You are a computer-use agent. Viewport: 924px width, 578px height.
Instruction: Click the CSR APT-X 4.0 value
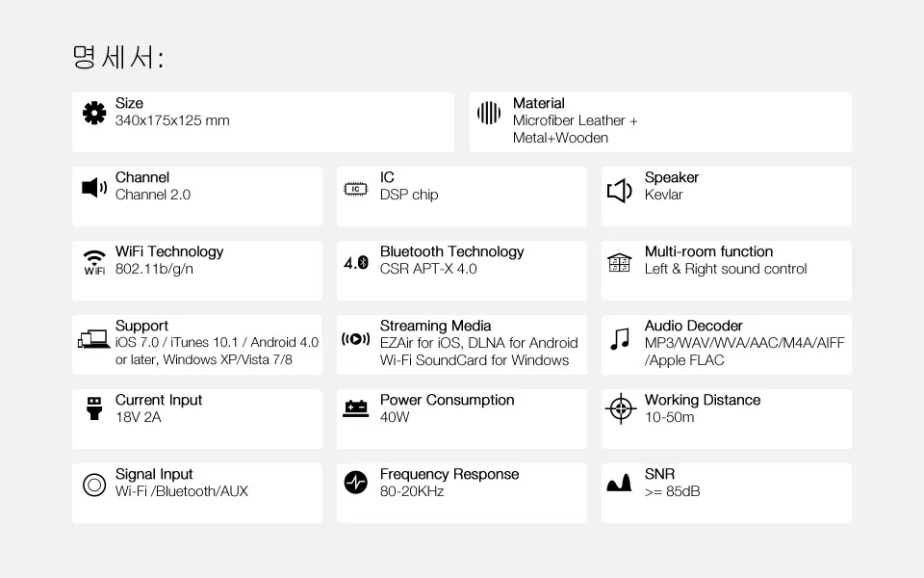coord(428,269)
